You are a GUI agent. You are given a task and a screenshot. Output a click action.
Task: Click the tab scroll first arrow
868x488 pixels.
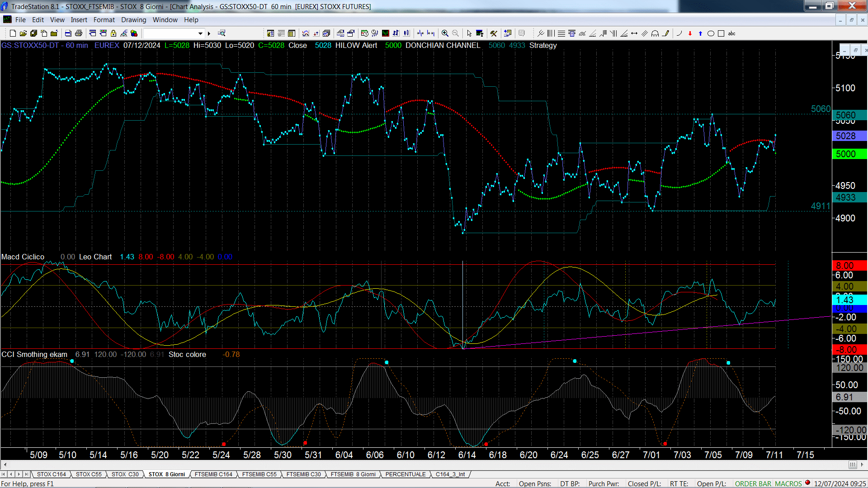(x=4, y=474)
